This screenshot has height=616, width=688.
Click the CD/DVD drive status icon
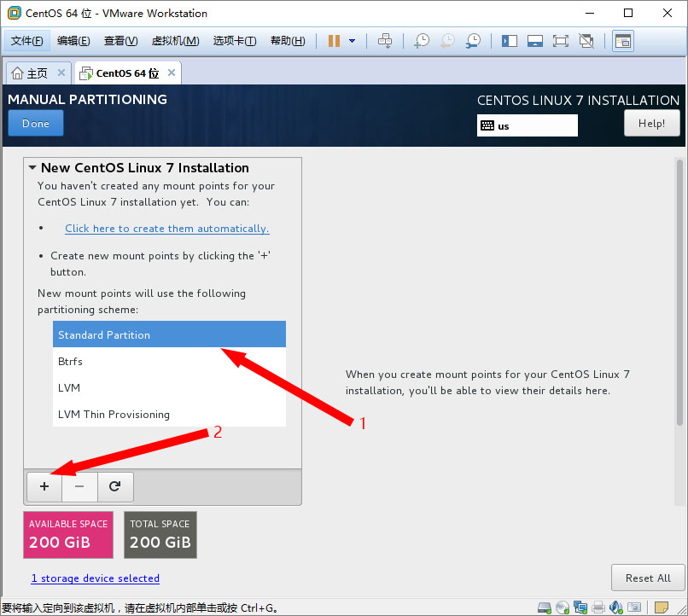pyautogui.click(x=563, y=608)
